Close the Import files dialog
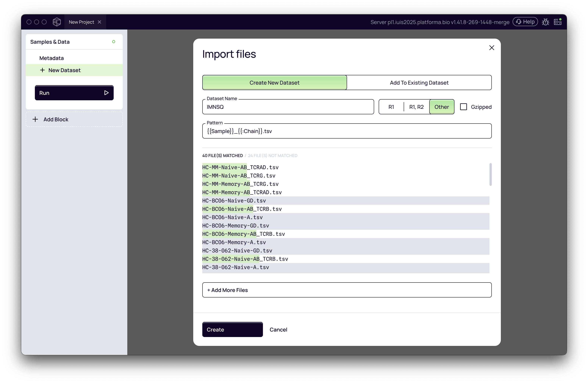 [491, 48]
